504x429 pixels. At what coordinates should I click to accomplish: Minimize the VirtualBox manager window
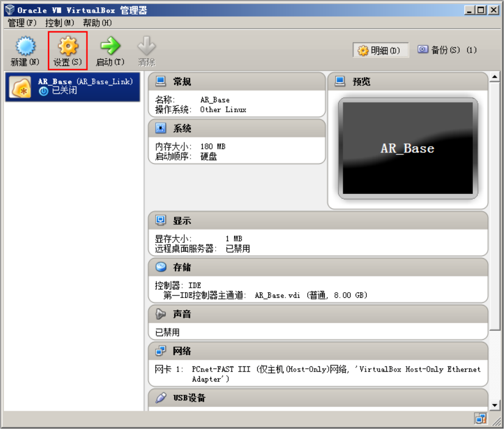click(x=469, y=10)
